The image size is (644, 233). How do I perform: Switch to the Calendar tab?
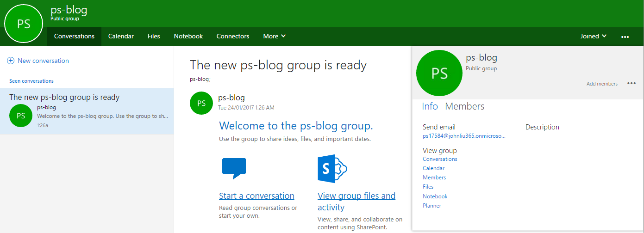[x=121, y=37]
